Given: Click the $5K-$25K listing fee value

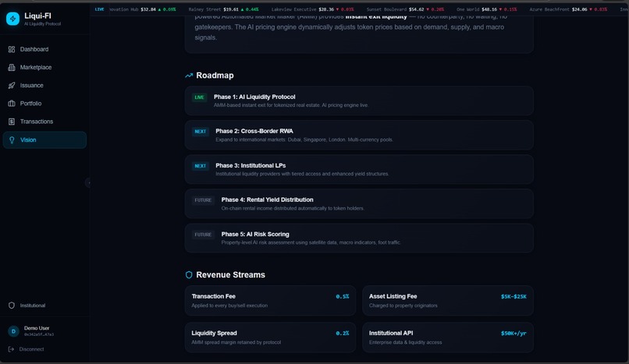Looking at the screenshot, I should pos(514,297).
